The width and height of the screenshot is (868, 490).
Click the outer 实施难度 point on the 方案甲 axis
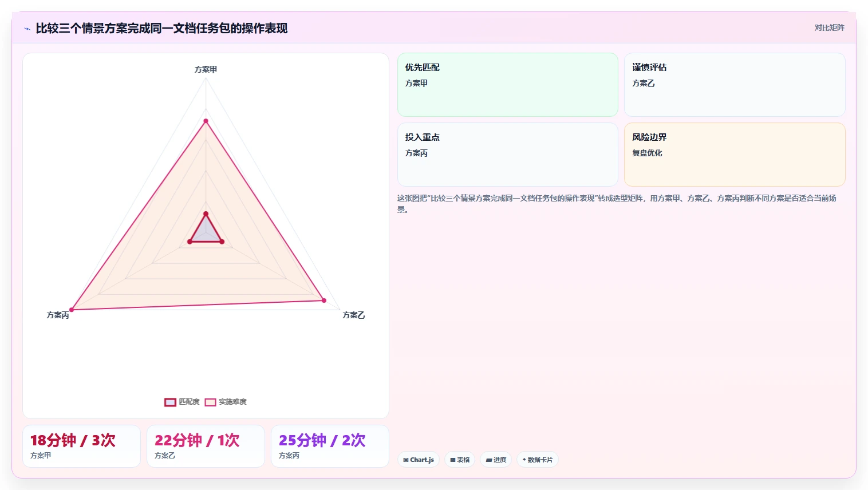(x=206, y=121)
